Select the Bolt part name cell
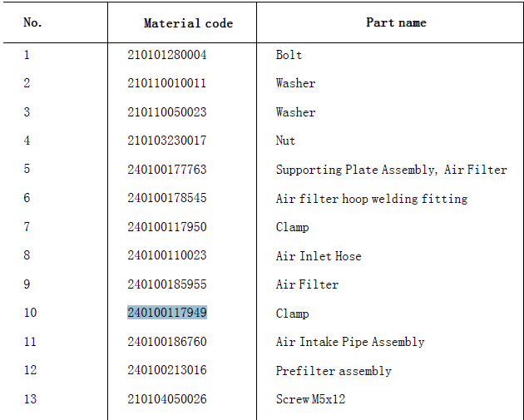 pos(289,55)
